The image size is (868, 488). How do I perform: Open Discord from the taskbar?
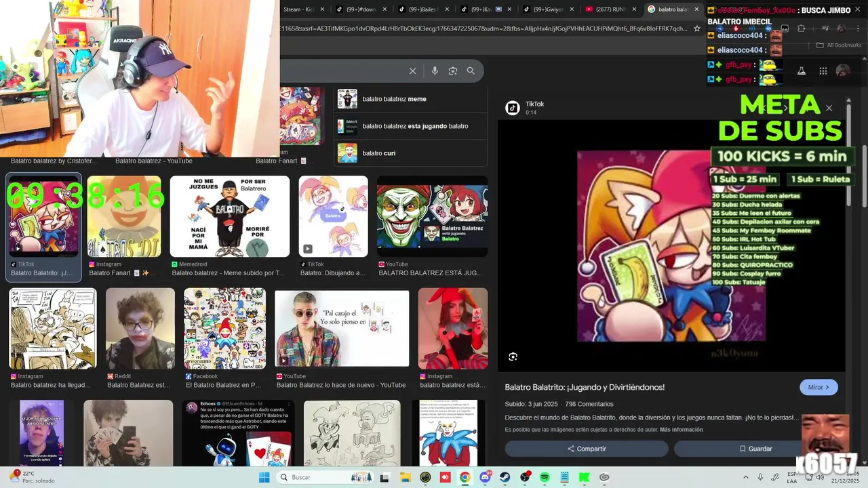[485, 477]
